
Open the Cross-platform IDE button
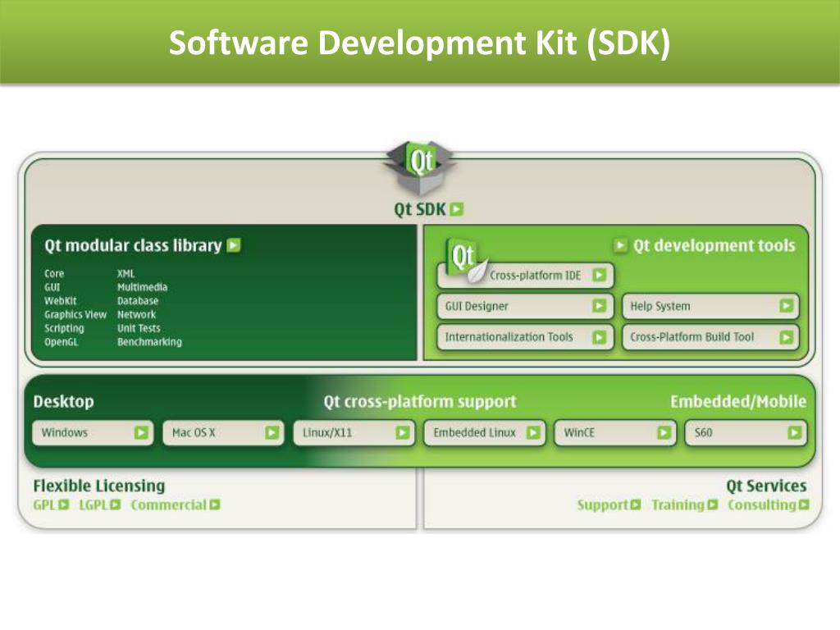526,276
